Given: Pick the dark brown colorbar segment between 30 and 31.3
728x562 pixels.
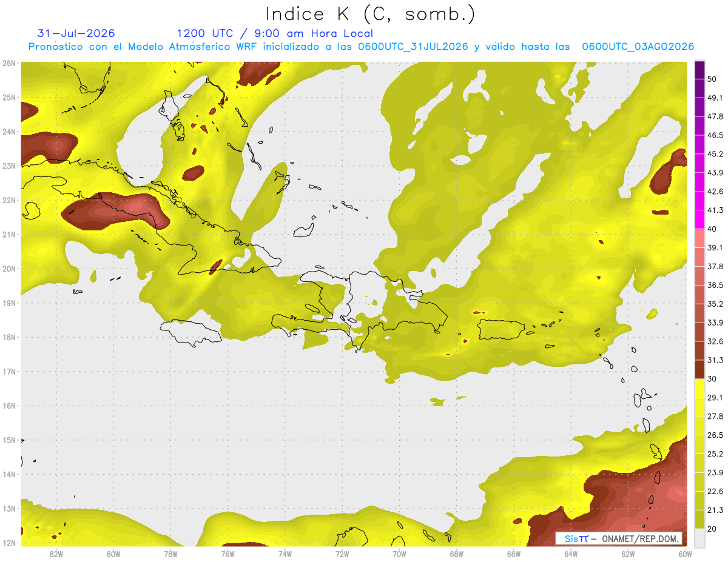Looking at the screenshot, I should tap(699, 369).
